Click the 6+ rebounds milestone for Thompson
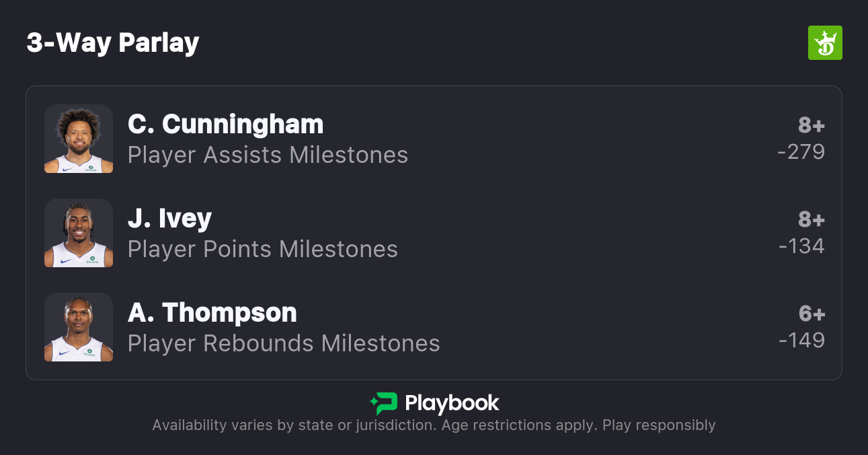The image size is (868, 455). [x=811, y=314]
